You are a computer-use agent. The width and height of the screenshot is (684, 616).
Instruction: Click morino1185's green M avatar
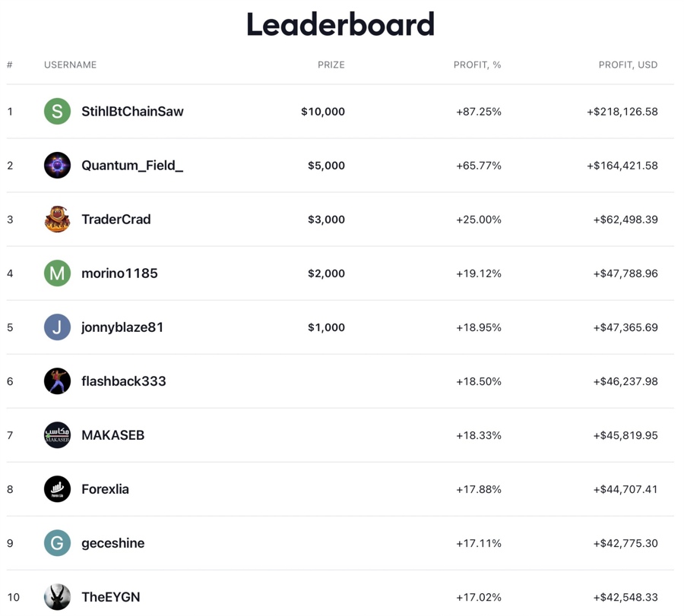[57, 273]
